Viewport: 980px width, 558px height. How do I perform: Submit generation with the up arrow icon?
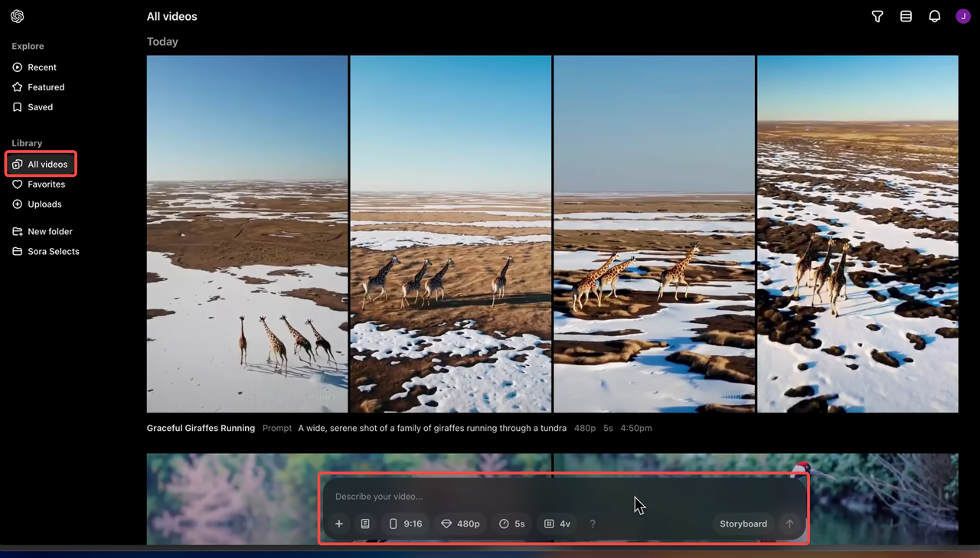click(x=789, y=524)
